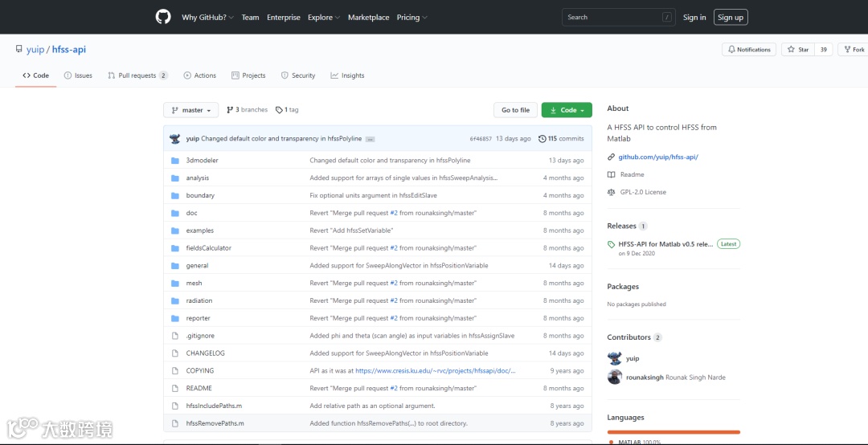
Task: Click the Sign in link
Action: point(694,17)
